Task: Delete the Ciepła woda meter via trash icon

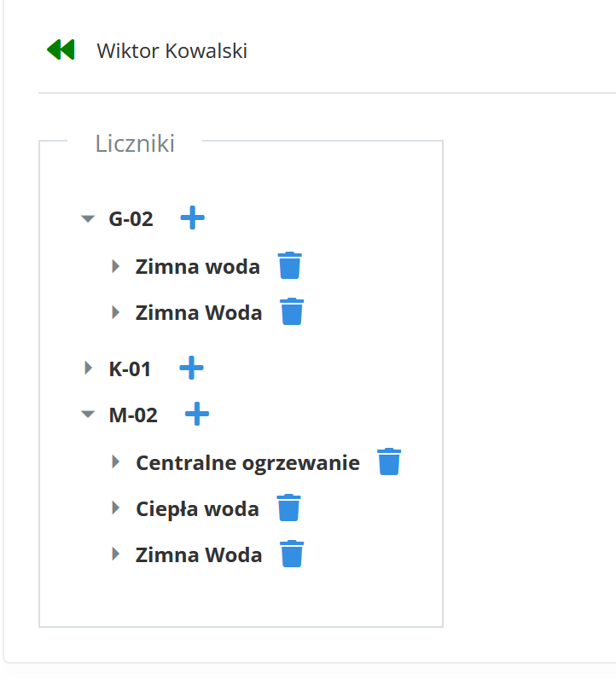Action: (288, 508)
